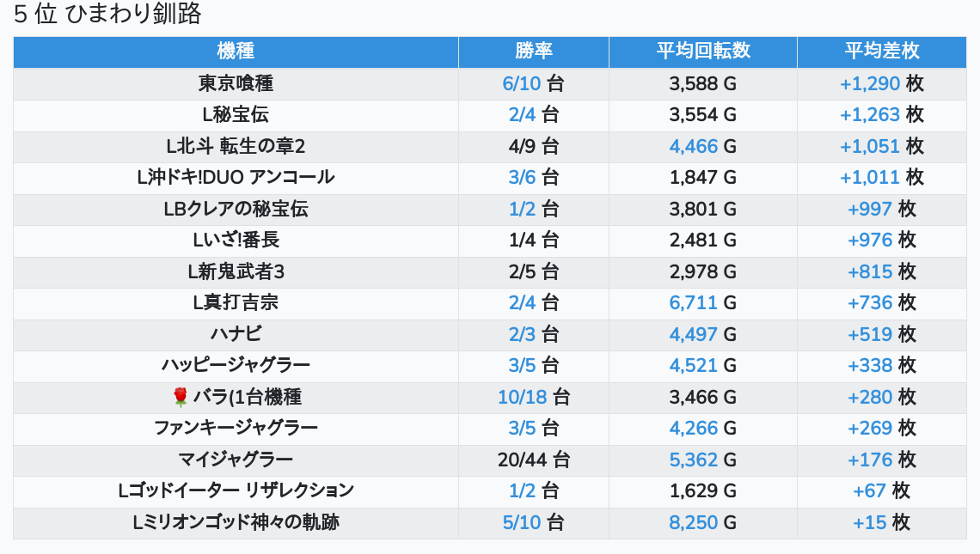Click the 4,521 spin count for ハッピージャグラー
Screen dimensions: 980x554
click(693, 365)
